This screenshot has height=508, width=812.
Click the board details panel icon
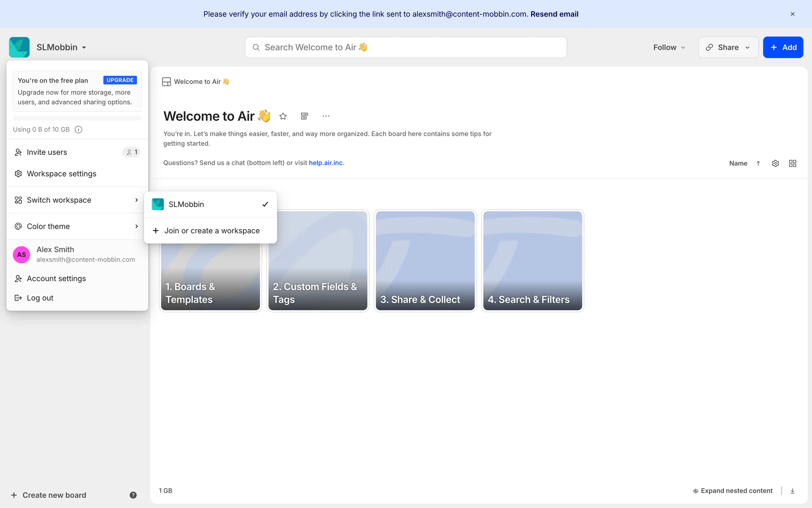(304, 116)
